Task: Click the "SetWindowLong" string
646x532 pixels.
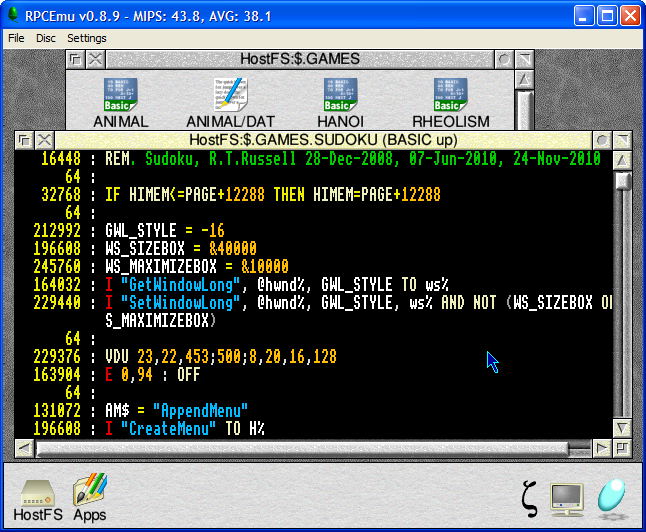Action: (180, 303)
